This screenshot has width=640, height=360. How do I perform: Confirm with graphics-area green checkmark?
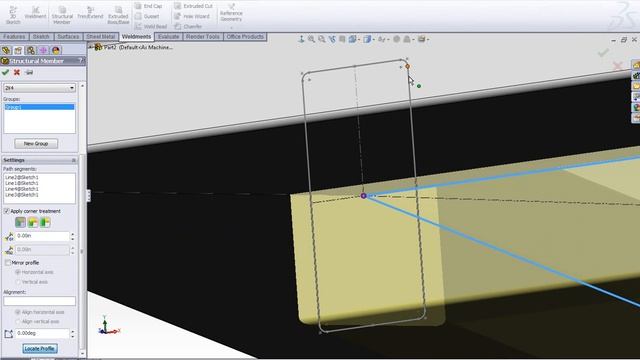[603, 53]
